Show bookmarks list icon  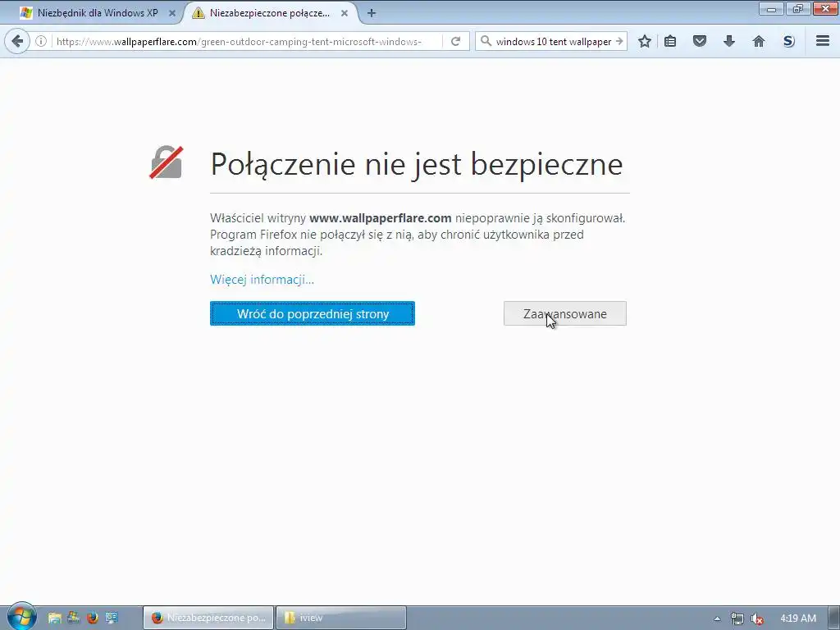[670, 41]
